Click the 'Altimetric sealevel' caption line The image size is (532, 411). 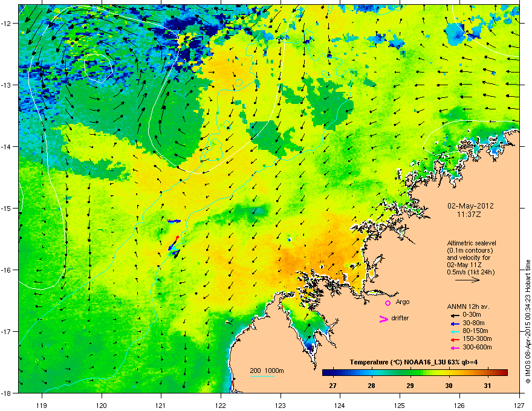pyautogui.click(x=472, y=243)
